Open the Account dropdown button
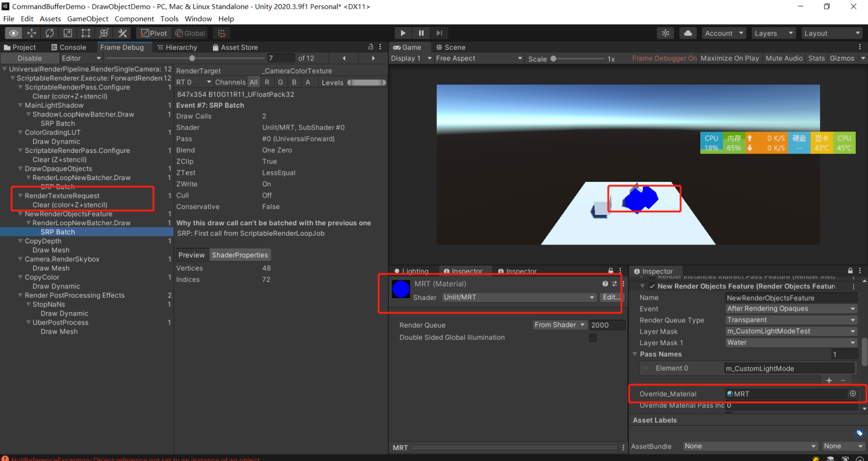 pos(724,33)
